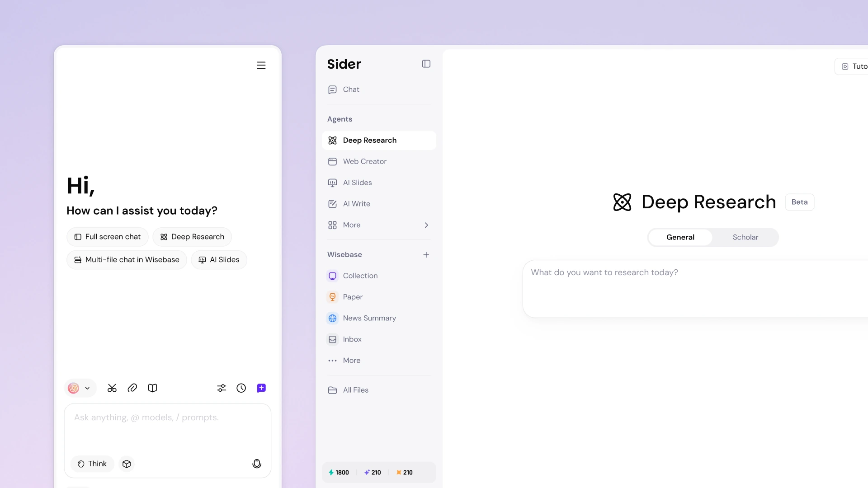Click AI Slides suggestion chip

pos(219,260)
